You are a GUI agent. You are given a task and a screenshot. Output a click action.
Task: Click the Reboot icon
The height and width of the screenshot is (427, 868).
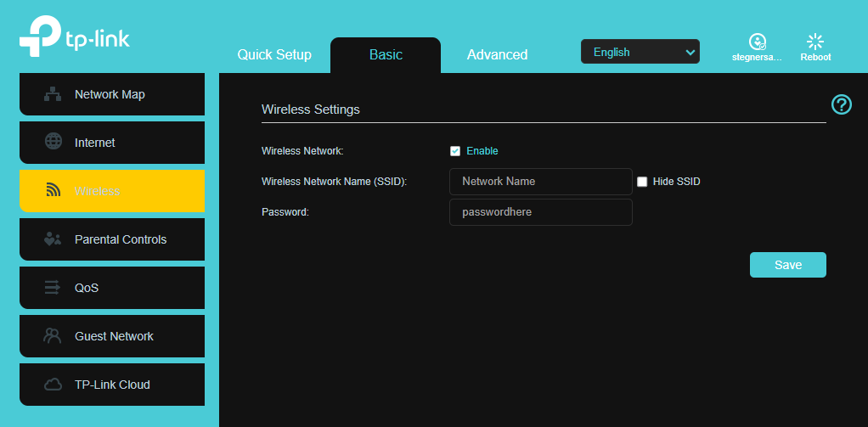(x=815, y=41)
